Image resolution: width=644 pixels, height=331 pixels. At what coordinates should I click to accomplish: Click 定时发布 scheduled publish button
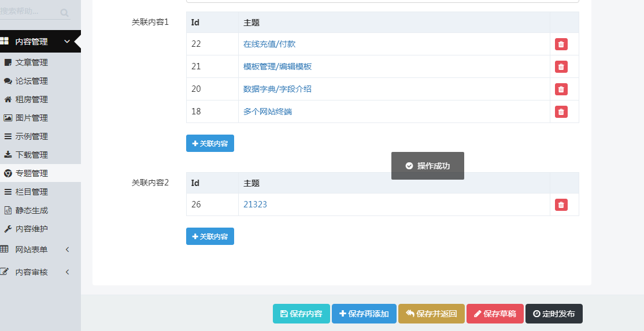tap(553, 314)
